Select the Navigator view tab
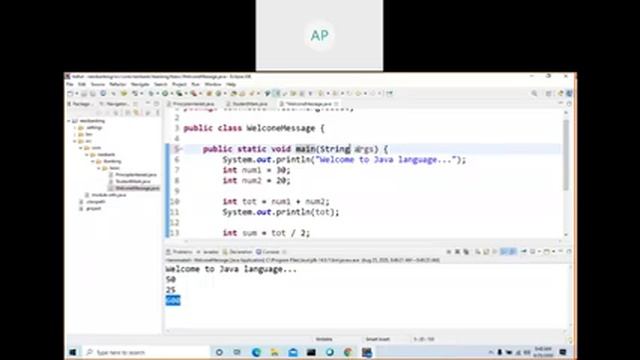Image resolution: width=640 pixels, height=360 pixels. [x=115, y=104]
